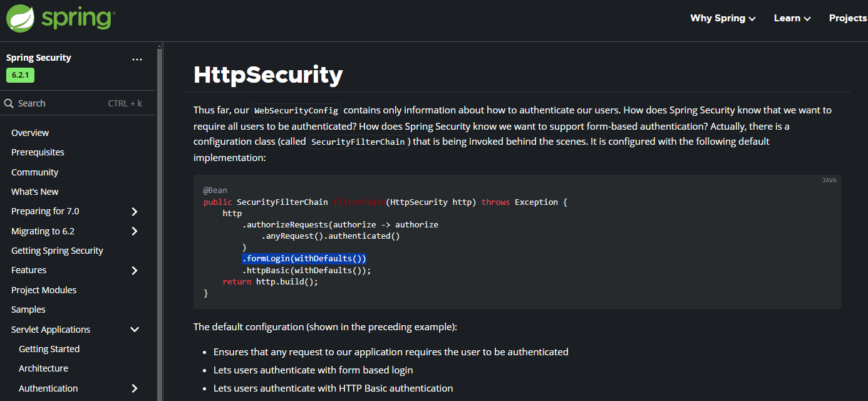868x401 pixels.
Task: Expand the Authentication section chevron
Action: [134, 388]
